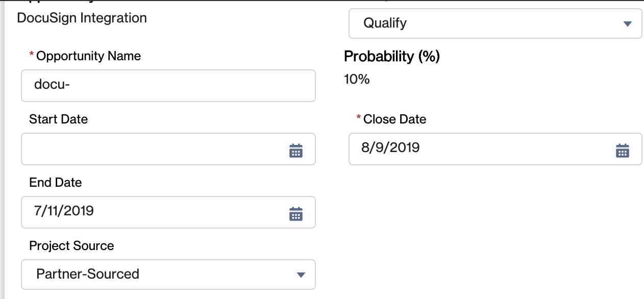This screenshot has height=299, width=644.
Task: Click the Probability (%) label
Action: click(x=391, y=57)
